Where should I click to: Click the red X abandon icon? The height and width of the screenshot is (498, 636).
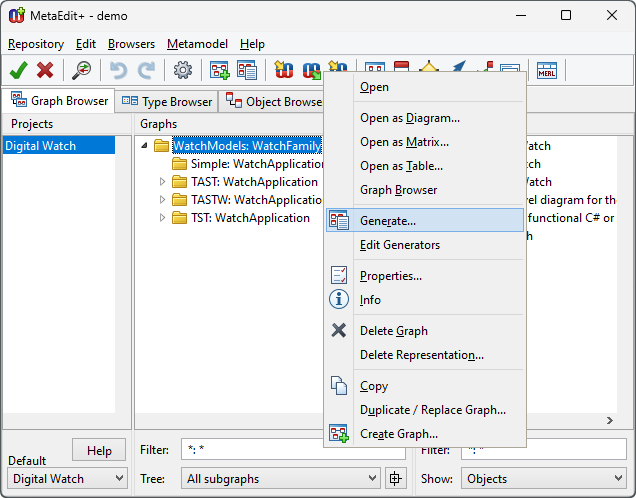coord(45,70)
